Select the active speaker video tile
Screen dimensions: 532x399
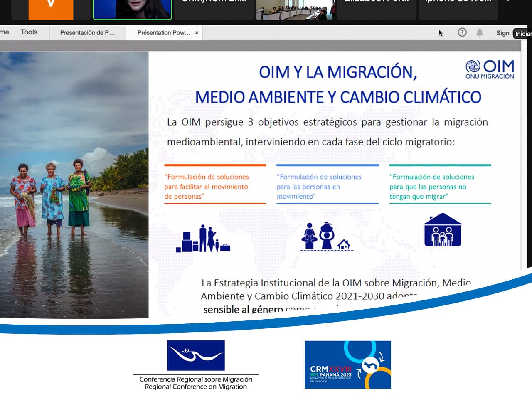point(132,10)
